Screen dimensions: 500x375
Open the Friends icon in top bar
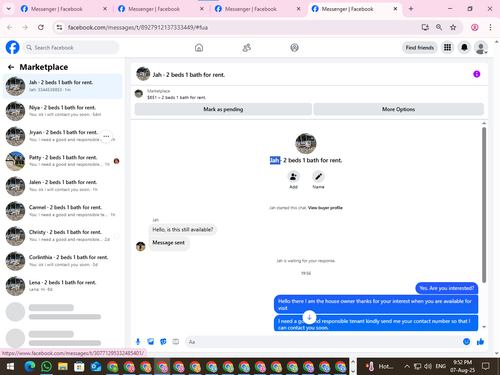(x=247, y=48)
